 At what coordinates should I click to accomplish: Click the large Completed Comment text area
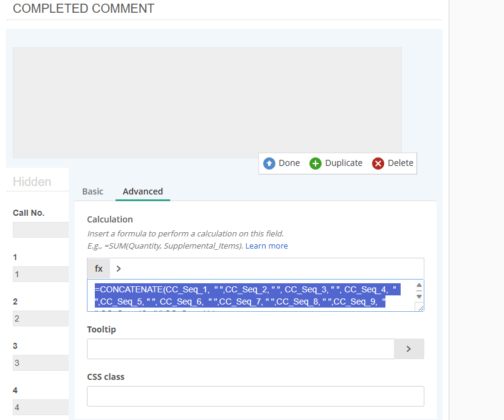pyautogui.click(x=207, y=103)
